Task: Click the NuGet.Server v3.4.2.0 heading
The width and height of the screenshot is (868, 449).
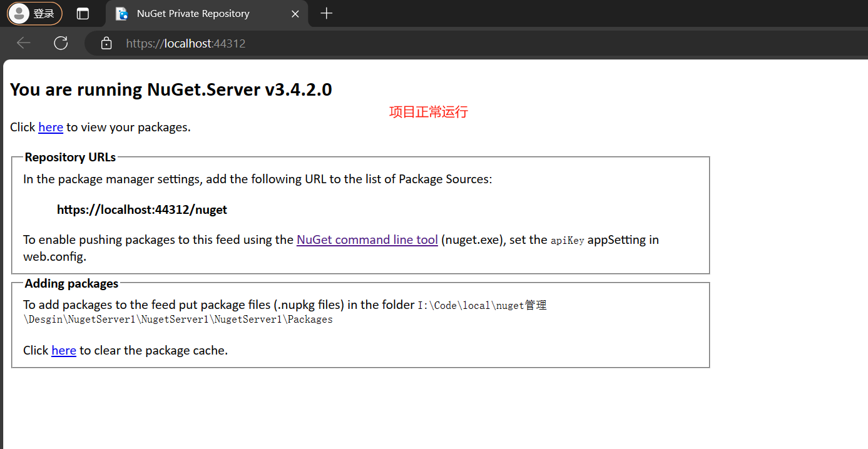Action: (171, 89)
